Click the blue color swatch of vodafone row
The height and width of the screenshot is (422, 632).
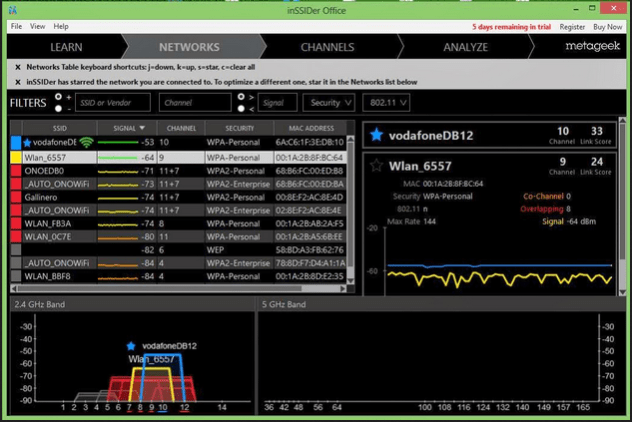tap(16, 143)
